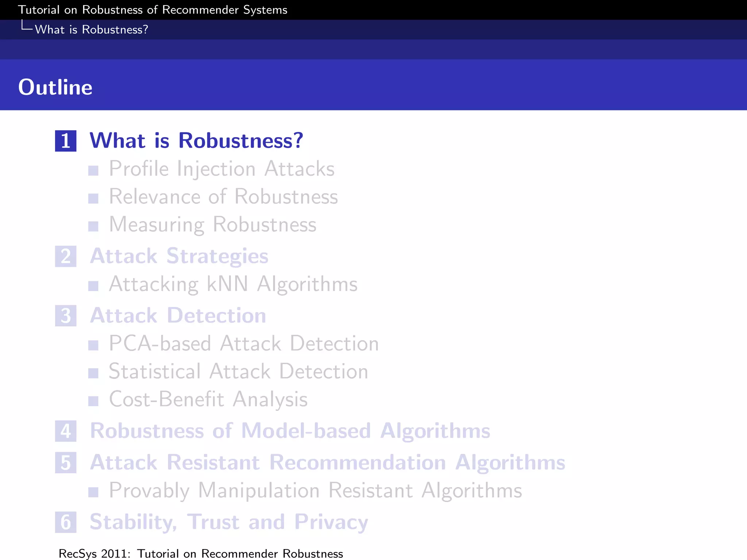This screenshot has height=560, width=747.
Task: Click bullet square beside 'Attacking kNN Algorithms'
Action: [x=93, y=286]
